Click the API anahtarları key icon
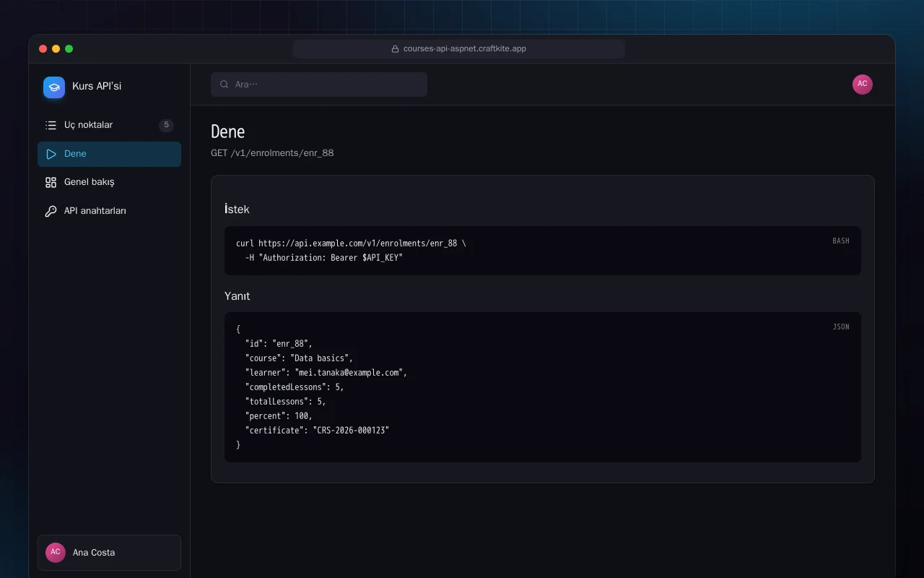 (x=51, y=211)
